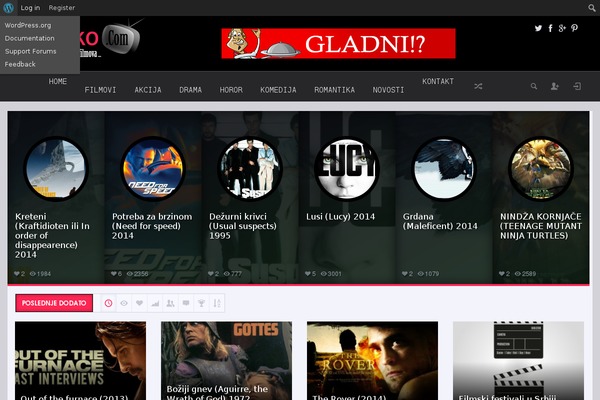Click the GLADNI!? banner ad
Screen dimensions: 600x400
point(338,44)
